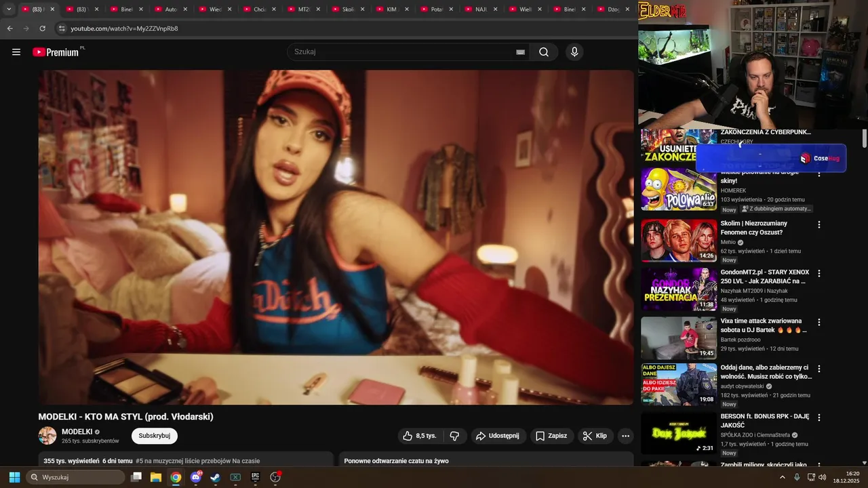Open Discord from taskbar
Screen dimensions: 868x488
click(196, 477)
